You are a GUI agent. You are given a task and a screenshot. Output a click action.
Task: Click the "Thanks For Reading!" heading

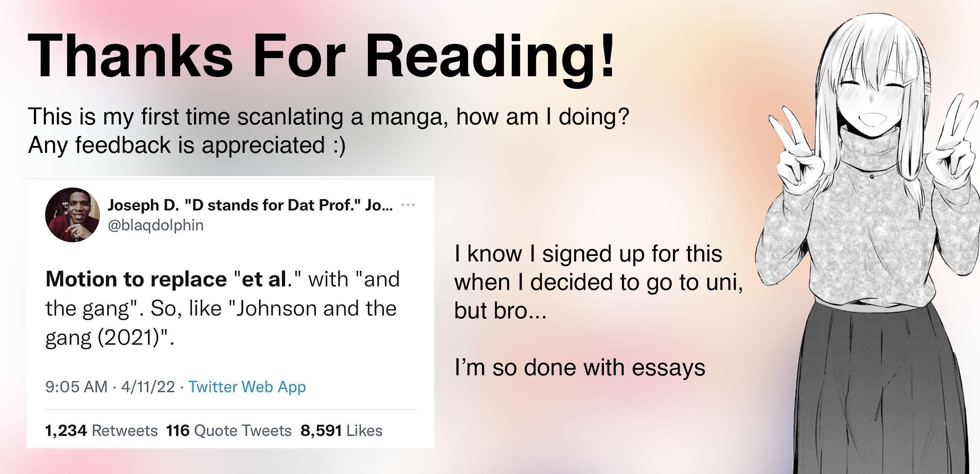point(321,56)
